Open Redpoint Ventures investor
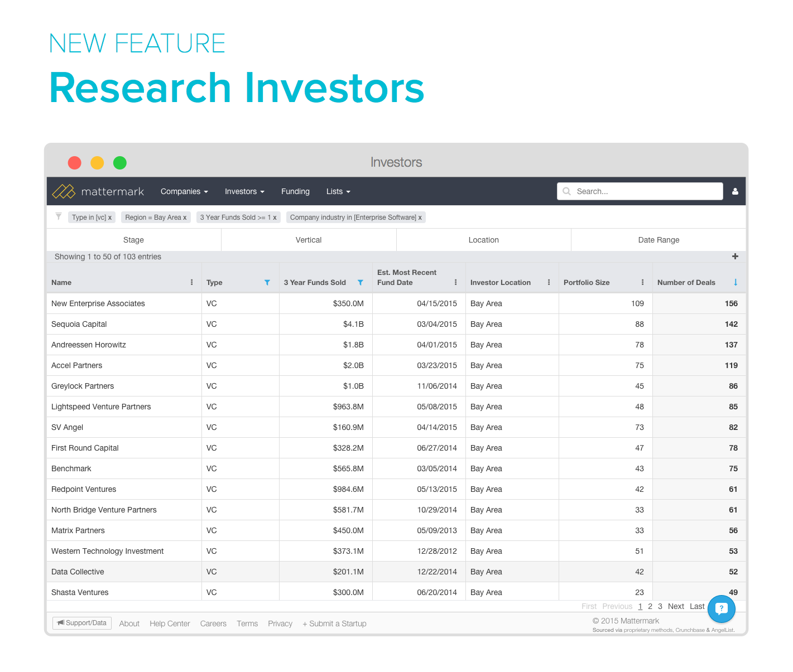The height and width of the screenshot is (672, 793). [84, 489]
